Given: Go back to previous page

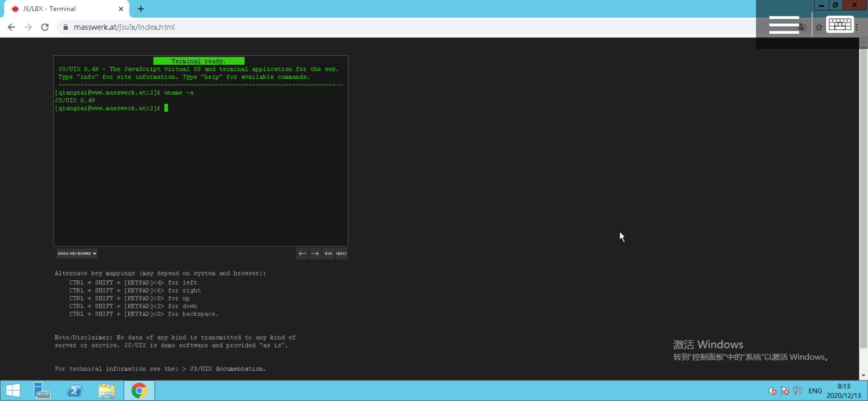Looking at the screenshot, I should point(11,27).
